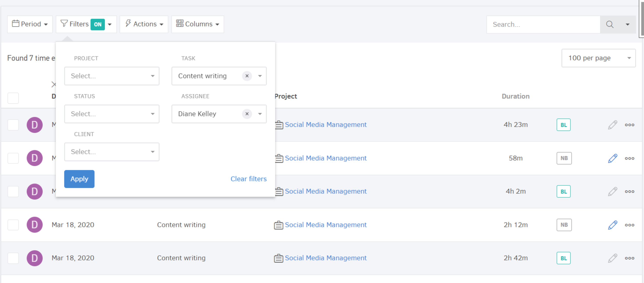Open the Columns menu
This screenshot has height=283, width=644.
198,24
